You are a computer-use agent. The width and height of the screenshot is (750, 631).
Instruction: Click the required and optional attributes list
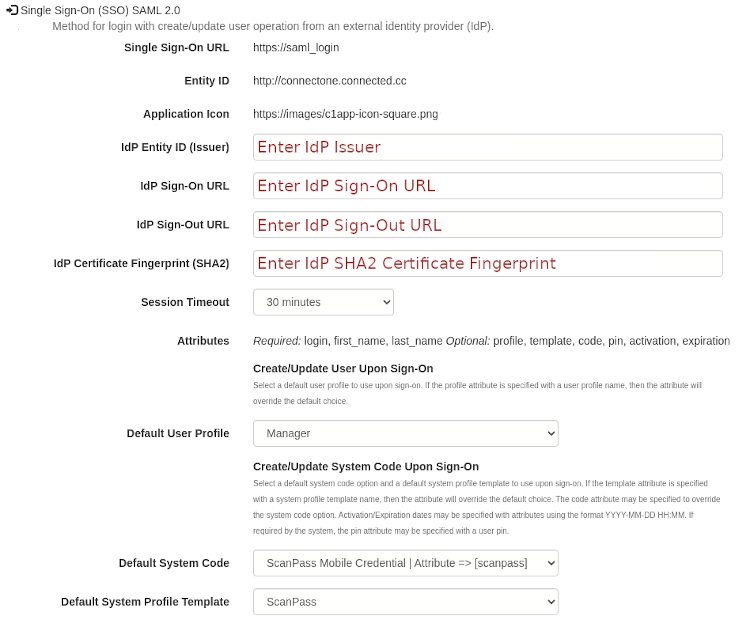point(491,341)
